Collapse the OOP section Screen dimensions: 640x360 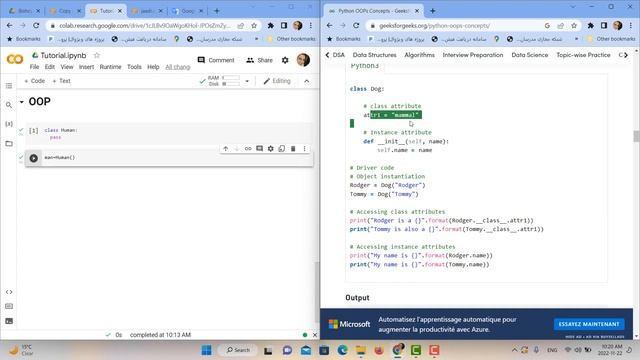point(22,102)
